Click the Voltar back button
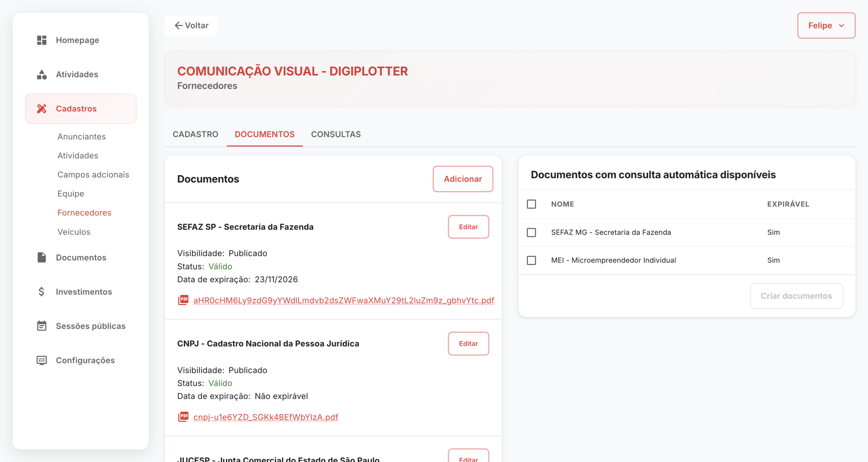Image resolution: width=868 pixels, height=462 pixels. pos(191,25)
